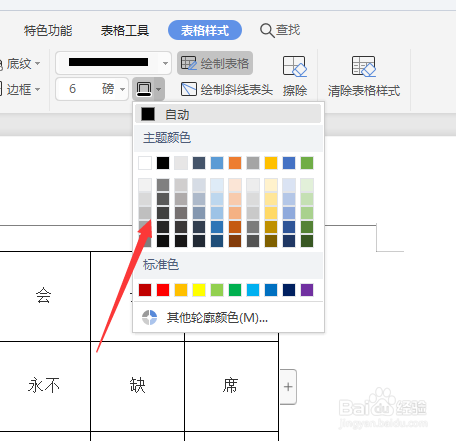Open border color dropdown arrow
The image size is (456, 441).
click(159, 89)
